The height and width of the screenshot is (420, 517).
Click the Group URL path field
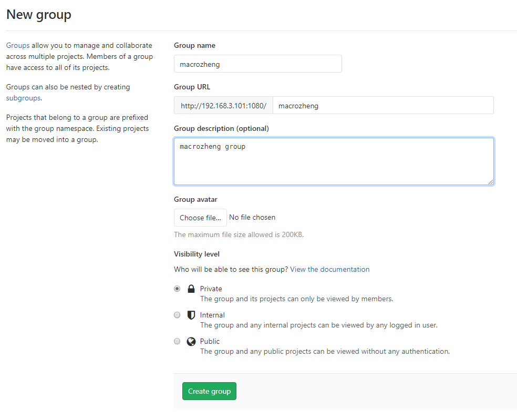(383, 105)
